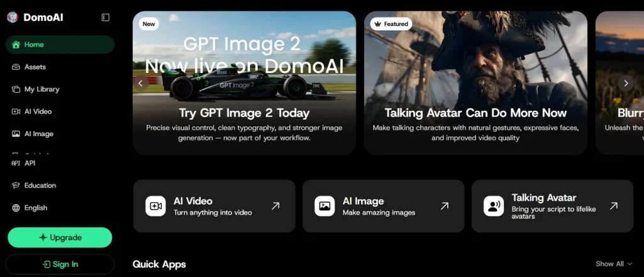Viewport: 644px width, 277px height.
Task: Click the AI Image picture icon in sidebar
Action: pyautogui.click(x=16, y=133)
